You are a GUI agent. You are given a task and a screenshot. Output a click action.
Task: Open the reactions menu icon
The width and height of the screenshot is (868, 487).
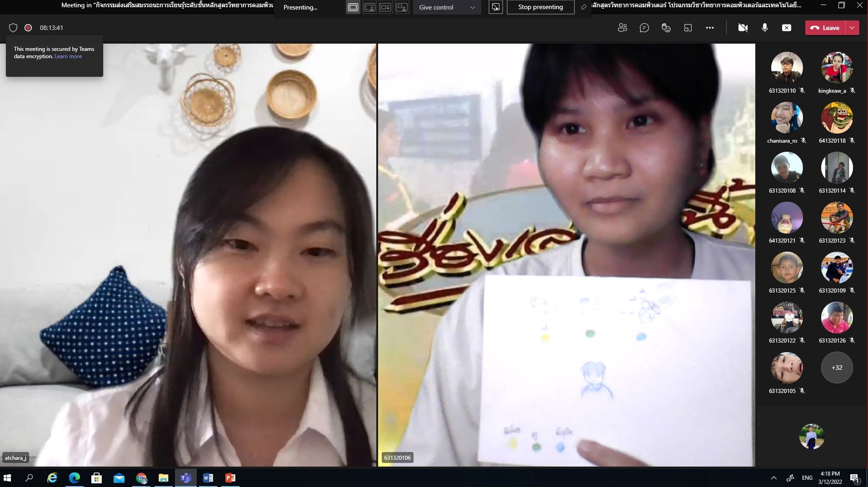pyautogui.click(x=666, y=28)
